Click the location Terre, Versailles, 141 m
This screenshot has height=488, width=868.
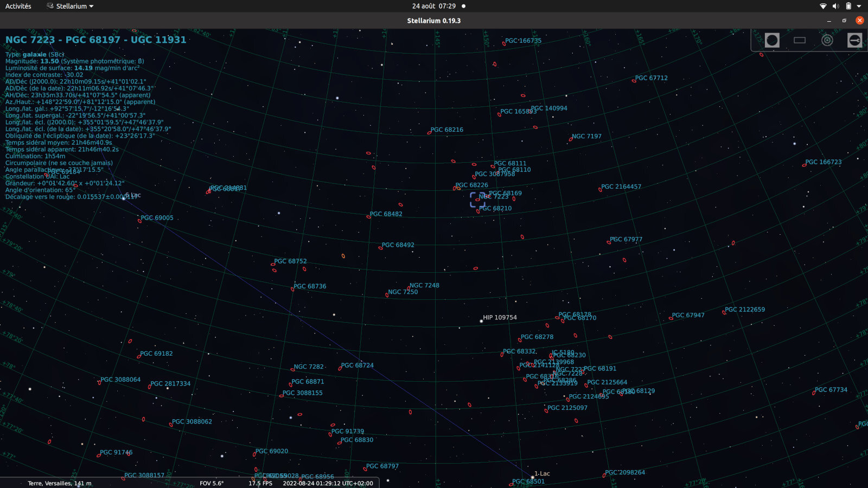coord(60,483)
